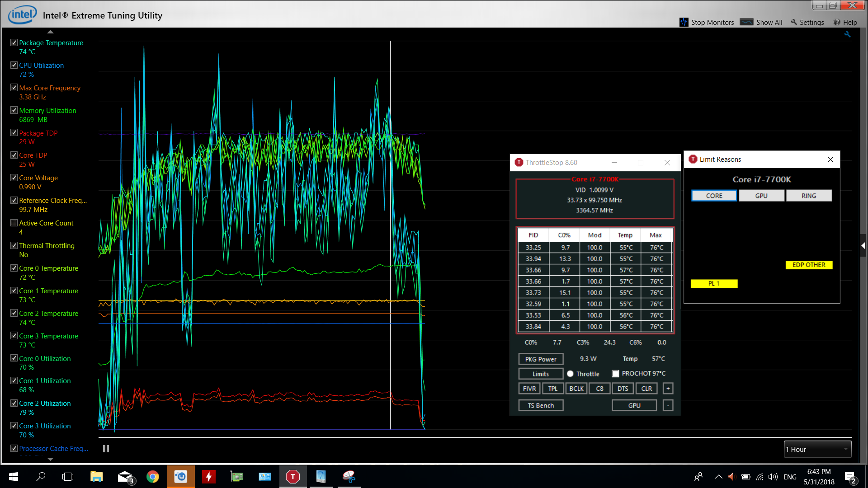Select the GPU tab in Limit Reasons
This screenshot has height=488, width=868.
click(x=761, y=196)
